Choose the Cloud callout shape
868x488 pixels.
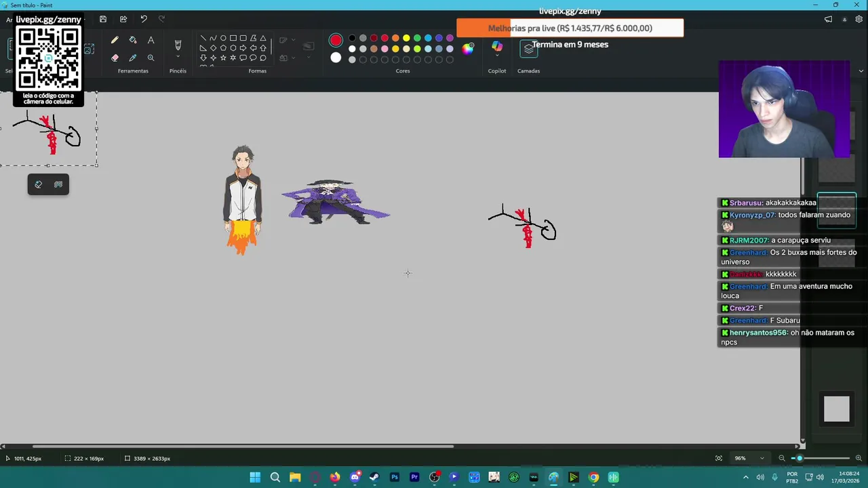click(263, 58)
